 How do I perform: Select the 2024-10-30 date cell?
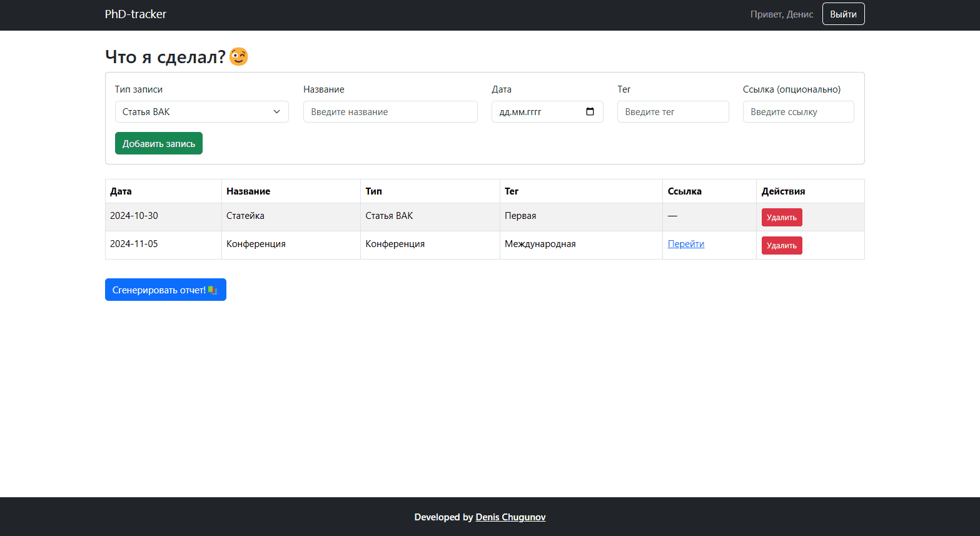point(134,216)
